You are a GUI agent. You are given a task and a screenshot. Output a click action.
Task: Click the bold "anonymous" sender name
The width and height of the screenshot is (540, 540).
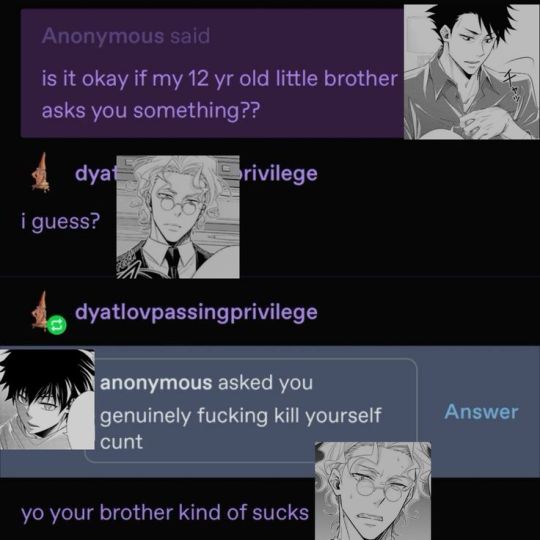(x=156, y=383)
